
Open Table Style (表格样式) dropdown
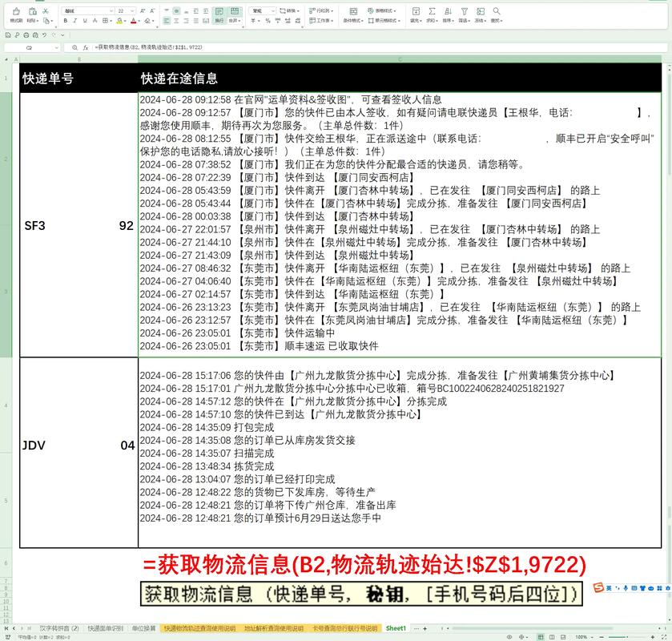382,10
